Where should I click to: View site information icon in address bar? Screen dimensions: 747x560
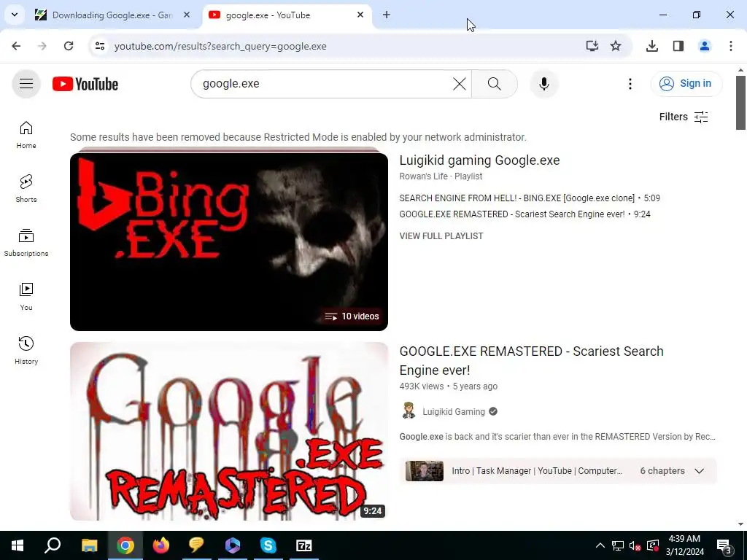(x=100, y=46)
